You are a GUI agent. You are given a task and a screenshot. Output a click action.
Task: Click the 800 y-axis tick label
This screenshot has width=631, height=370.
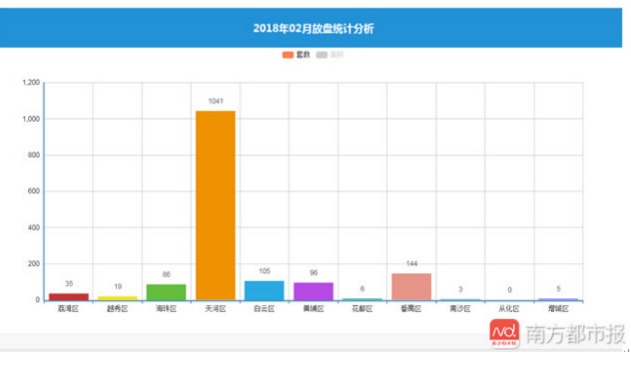pyautogui.click(x=33, y=155)
